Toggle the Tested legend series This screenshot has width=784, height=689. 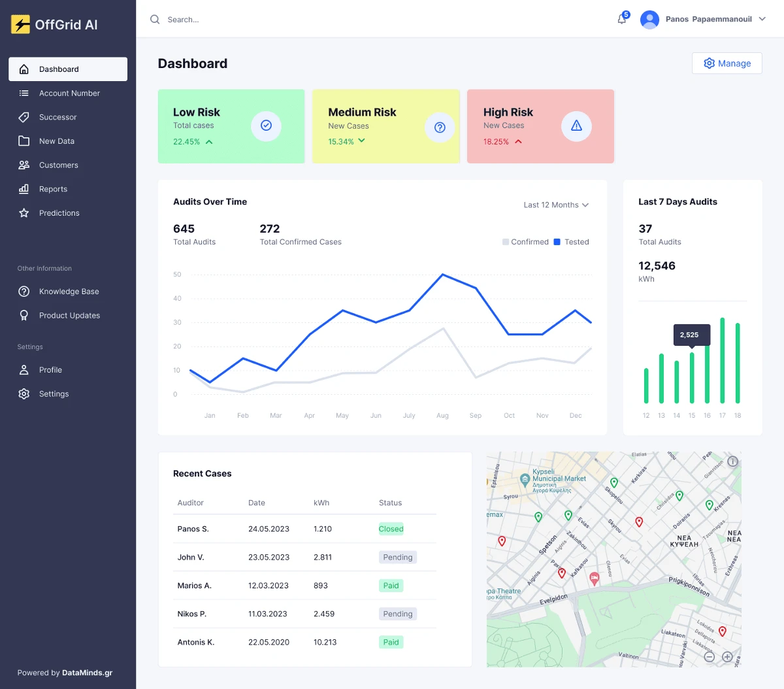572,242
